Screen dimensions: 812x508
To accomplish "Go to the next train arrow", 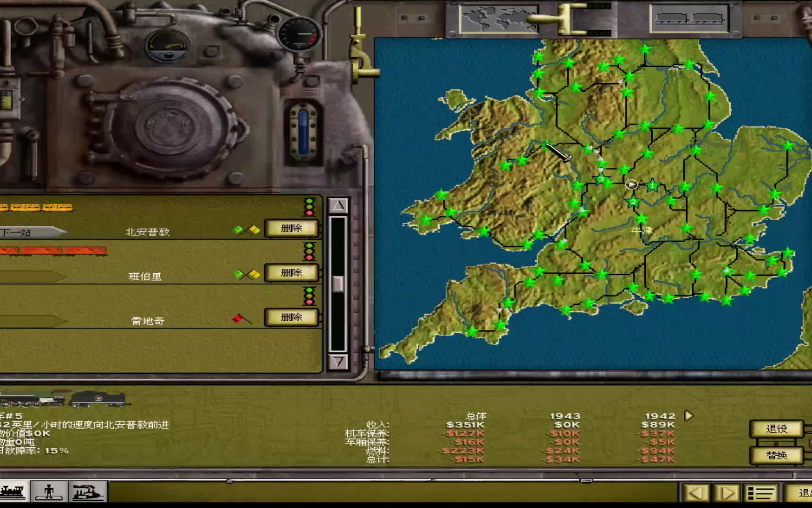I will pyautogui.click(x=726, y=493).
